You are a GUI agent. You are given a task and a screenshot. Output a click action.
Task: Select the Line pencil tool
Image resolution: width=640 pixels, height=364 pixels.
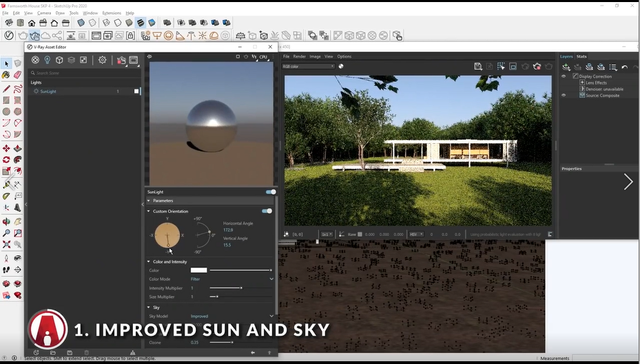(6, 89)
